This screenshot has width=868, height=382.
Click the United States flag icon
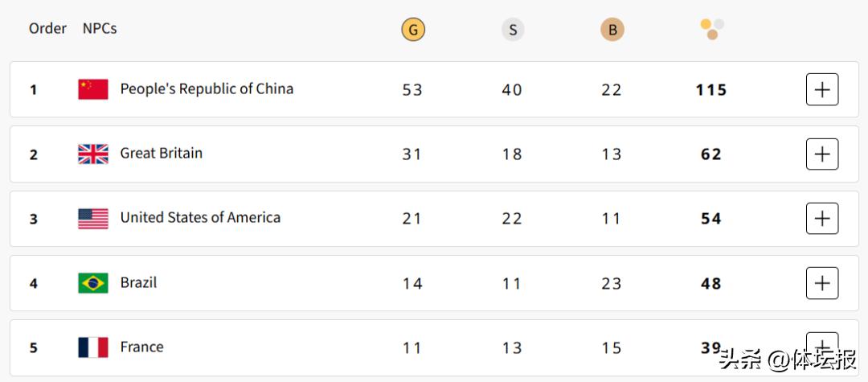[93, 219]
